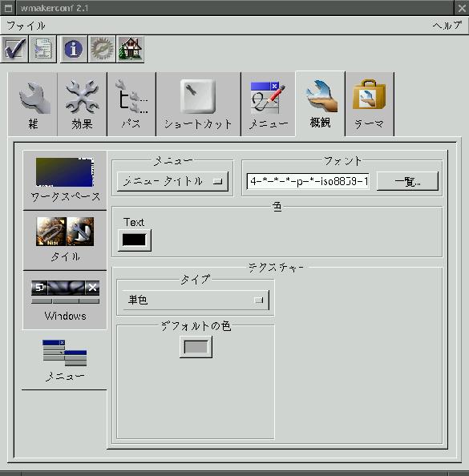This screenshot has width=469, height=476.
Task: Click the gear compass toolbar icon
Action: coord(102,49)
